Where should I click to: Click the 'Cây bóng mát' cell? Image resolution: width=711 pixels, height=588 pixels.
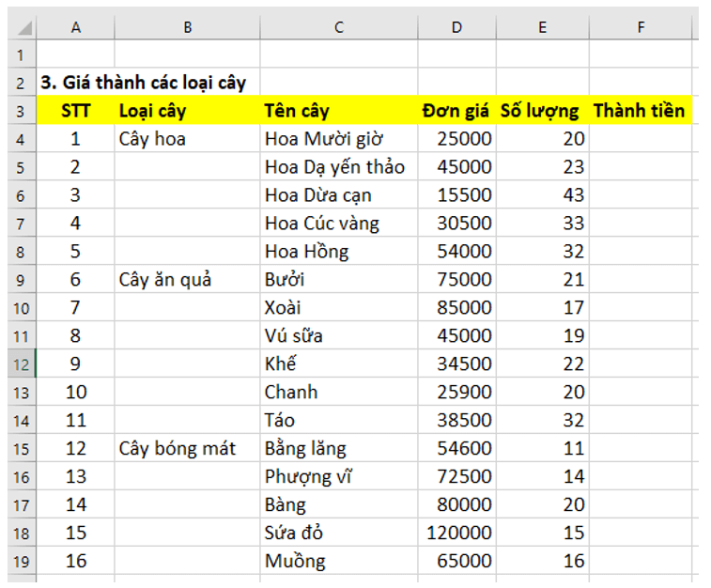pyautogui.click(x=178, y=448)
